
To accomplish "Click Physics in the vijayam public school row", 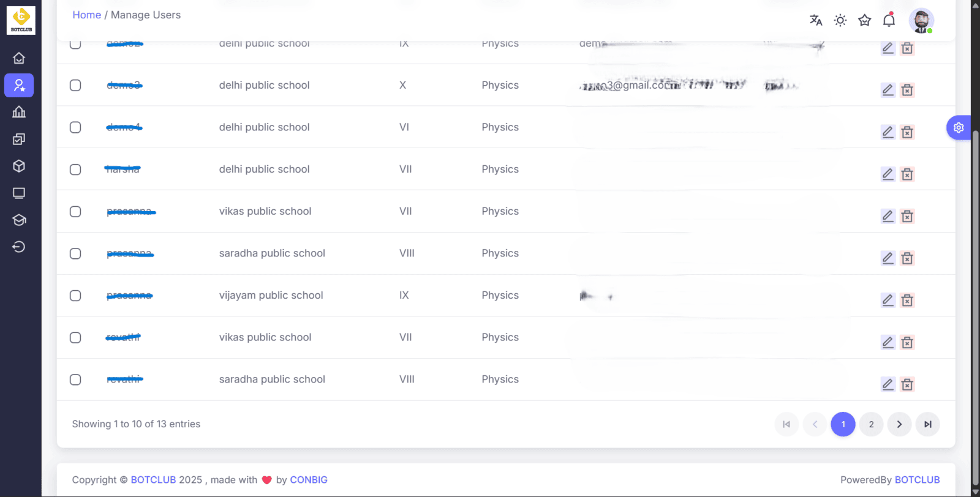I will click(x=500, y=295).
